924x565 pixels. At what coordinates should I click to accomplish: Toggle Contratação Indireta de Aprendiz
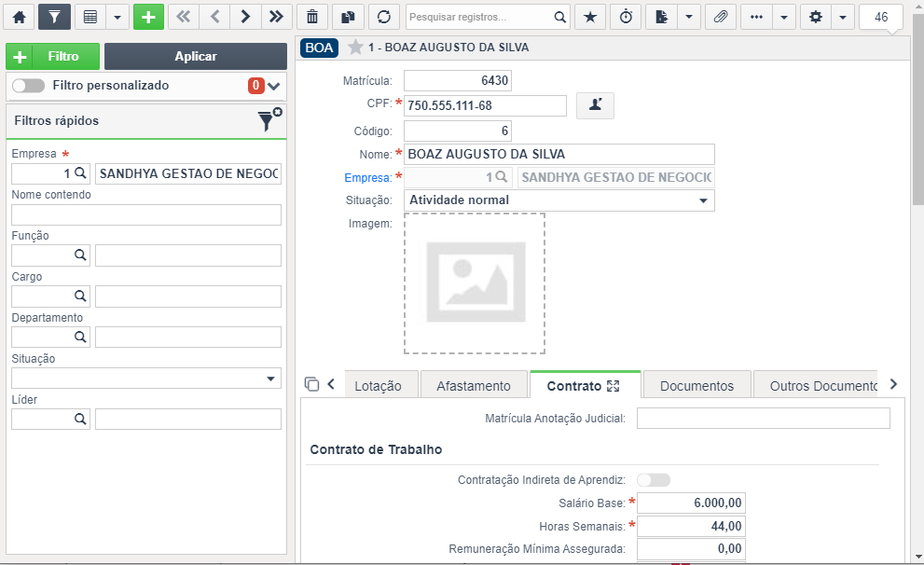[x=654, y=479]
